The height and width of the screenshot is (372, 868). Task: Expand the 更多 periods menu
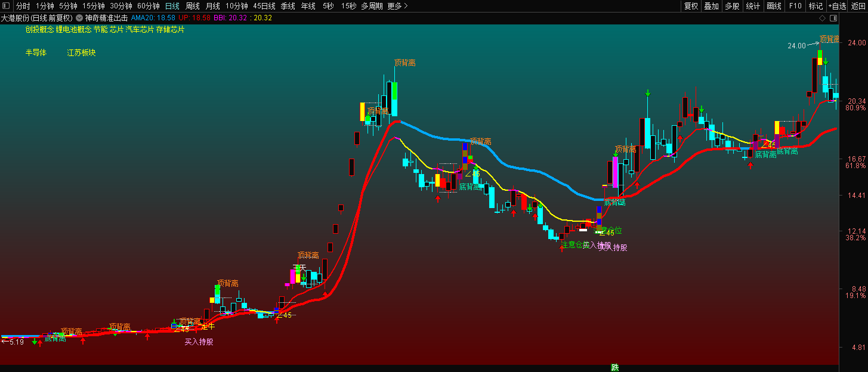click(397, 6)
